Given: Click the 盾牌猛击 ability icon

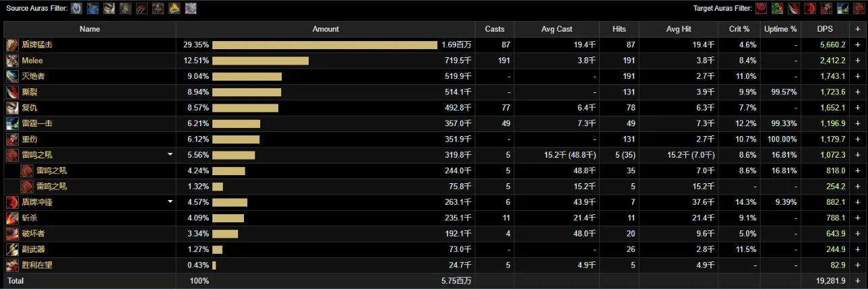Looking at the screenshot, I should [x=12, y=45].
